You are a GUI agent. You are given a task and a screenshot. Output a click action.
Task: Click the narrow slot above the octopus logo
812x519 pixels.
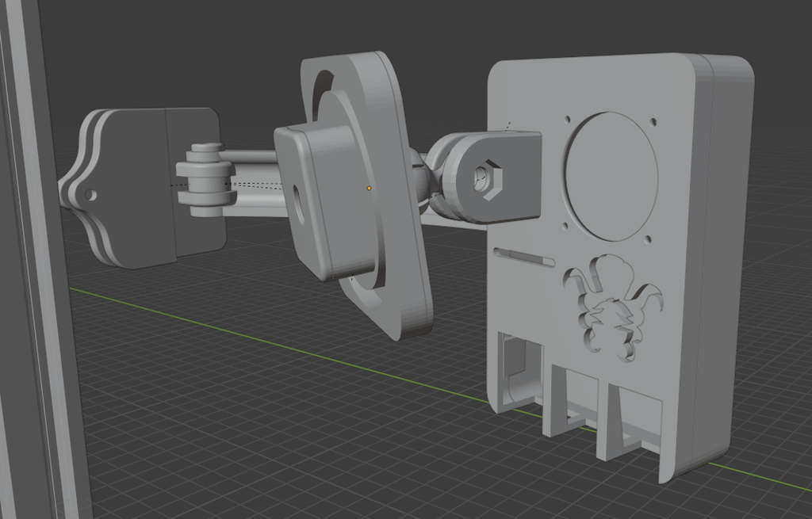point(523,256)
